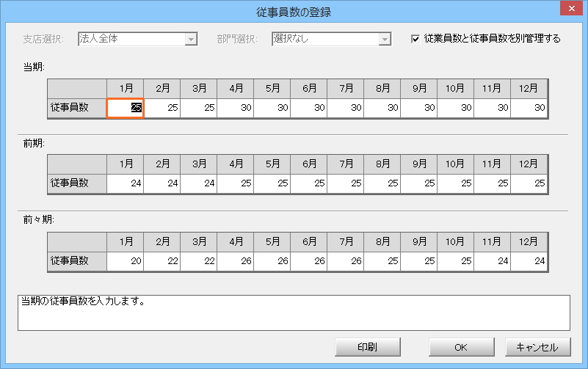
Task: Select 前期 2月 従事員数 cell
Action: point(161,183)
